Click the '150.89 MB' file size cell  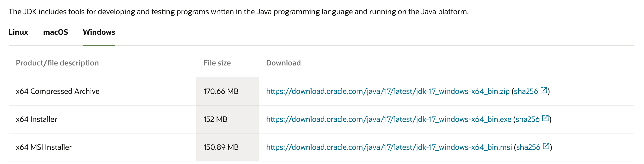(227, 147)
